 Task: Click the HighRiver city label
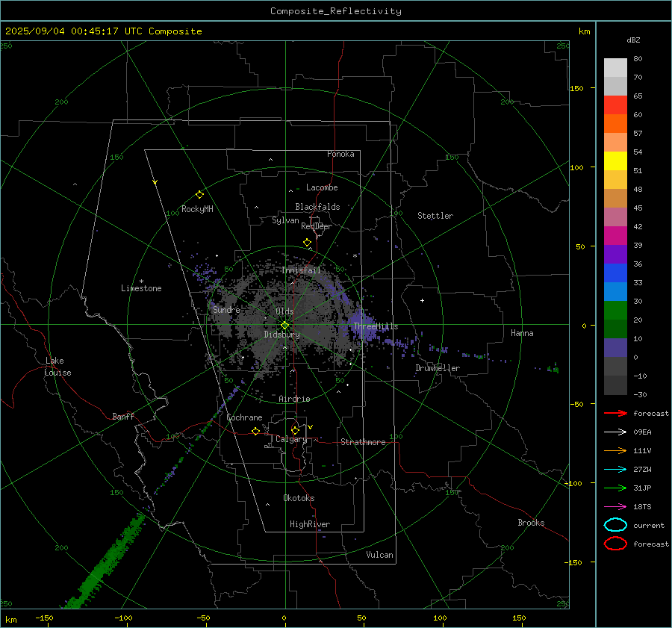[310, 524]
